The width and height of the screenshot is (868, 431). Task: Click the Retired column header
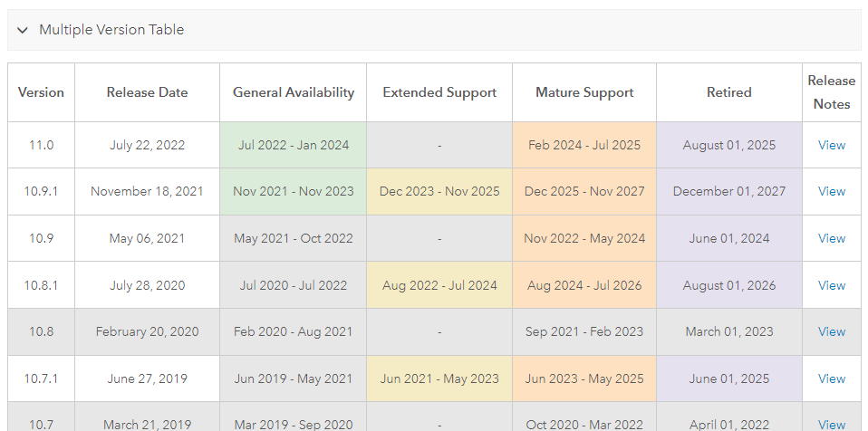729,92
